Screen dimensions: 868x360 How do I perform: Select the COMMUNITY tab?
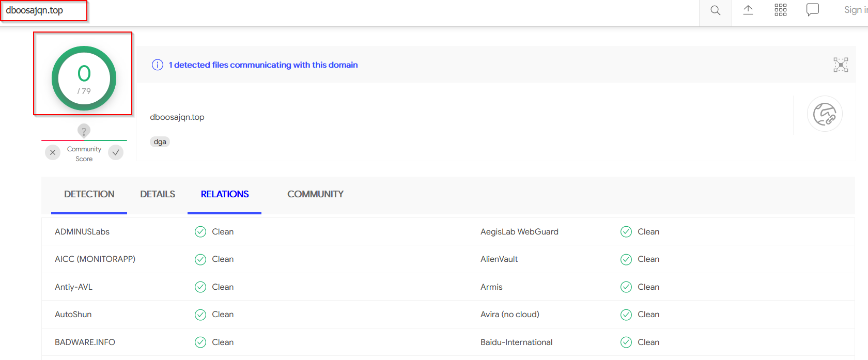click(x=315, y=194)
